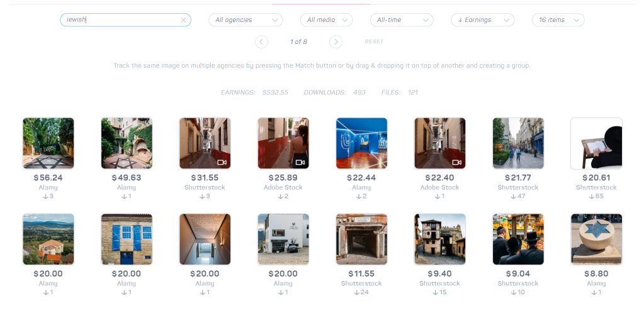Open the All agencies dropdown
Viewport: 644px width, 310px height.
pyautogui.click(x=246, y=19)
